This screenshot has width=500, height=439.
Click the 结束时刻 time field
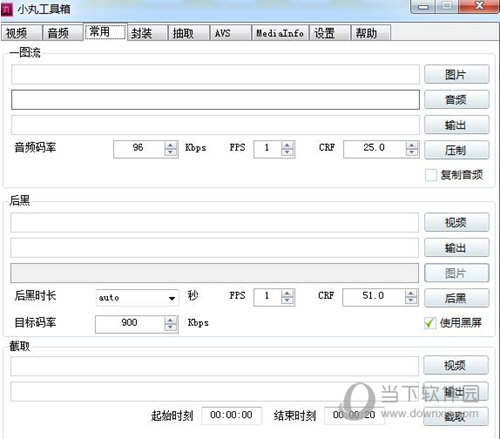point(354,415)
